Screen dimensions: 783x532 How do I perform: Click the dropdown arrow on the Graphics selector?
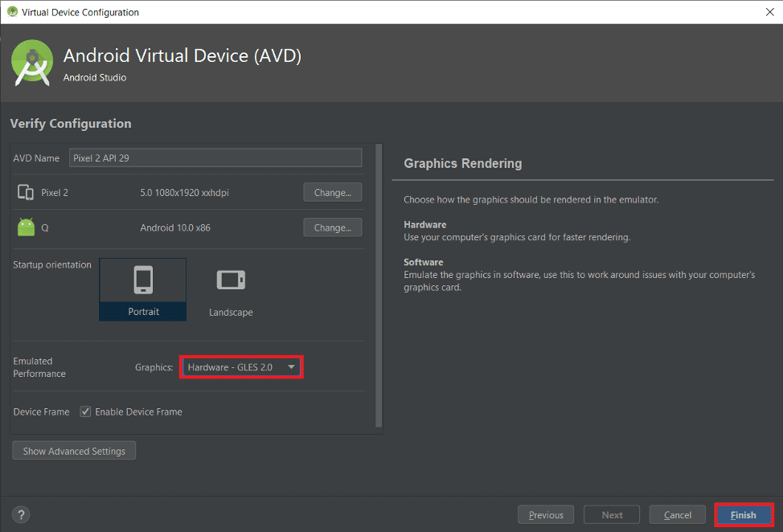(293, 366)
